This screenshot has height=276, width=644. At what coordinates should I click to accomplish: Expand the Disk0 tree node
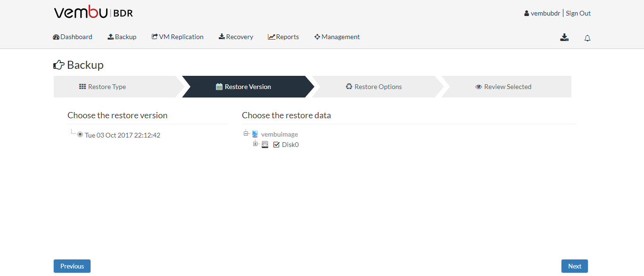(256, 144)
